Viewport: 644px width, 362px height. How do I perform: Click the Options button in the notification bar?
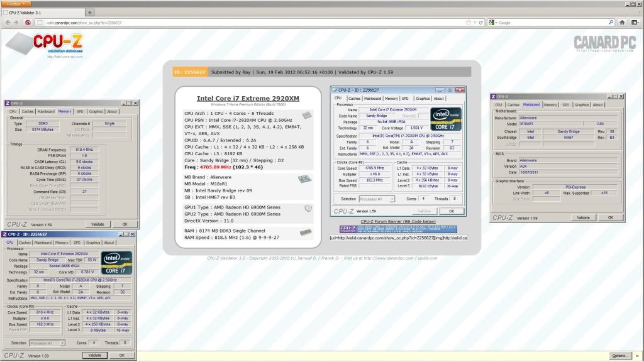click(x=619, y=356)
